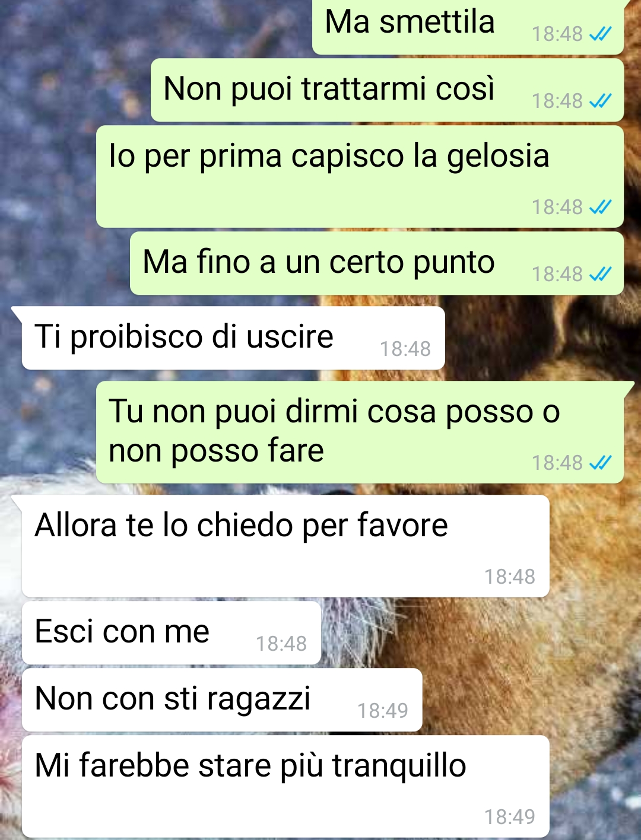This screenshot has height=840, width=641.
Task: Select the 'Esci con me' message
Action: (x=172, y=632)
